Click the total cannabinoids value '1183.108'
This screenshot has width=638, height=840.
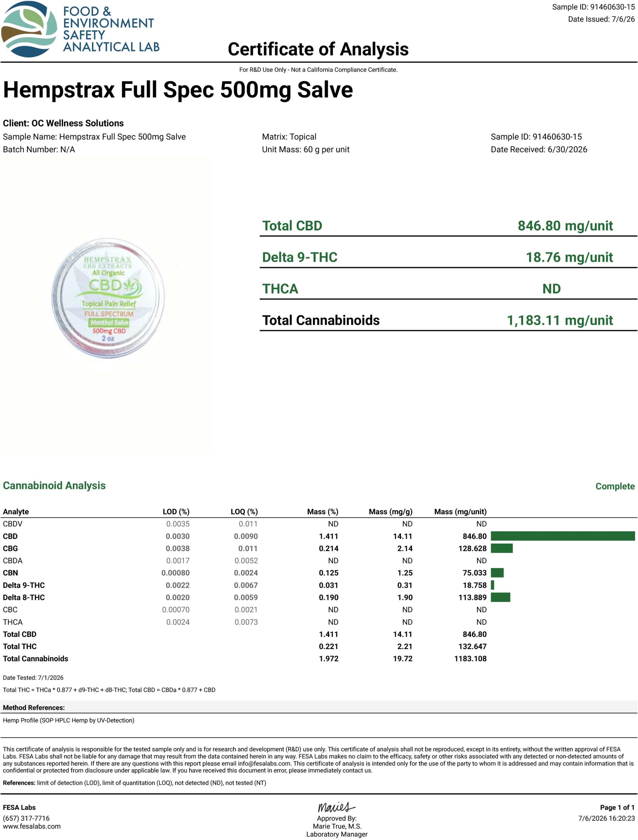point(470,659)
